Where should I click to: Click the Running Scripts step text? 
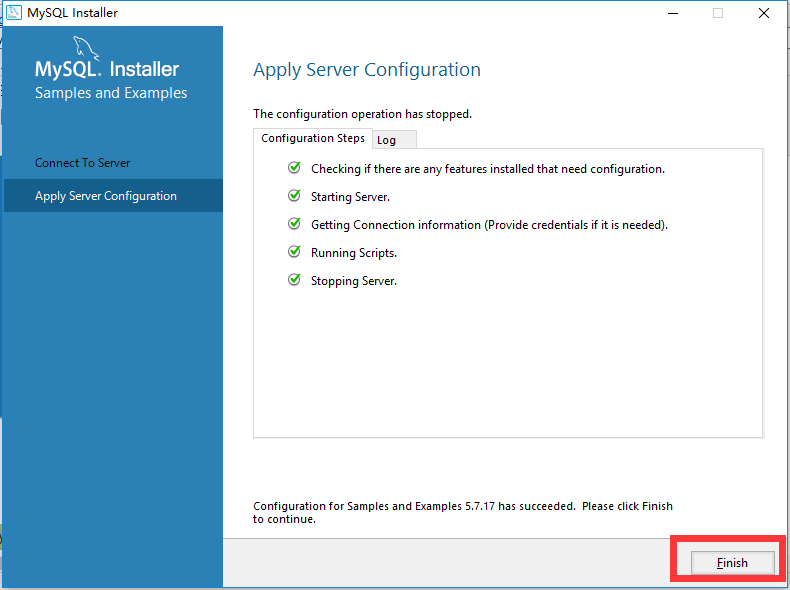pos(354,253)
